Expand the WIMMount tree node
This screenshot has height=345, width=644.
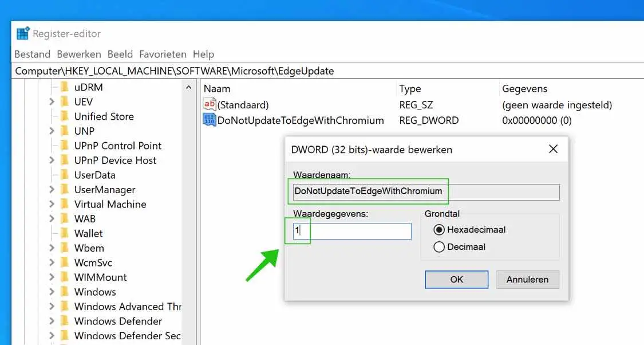click(52, 277)
